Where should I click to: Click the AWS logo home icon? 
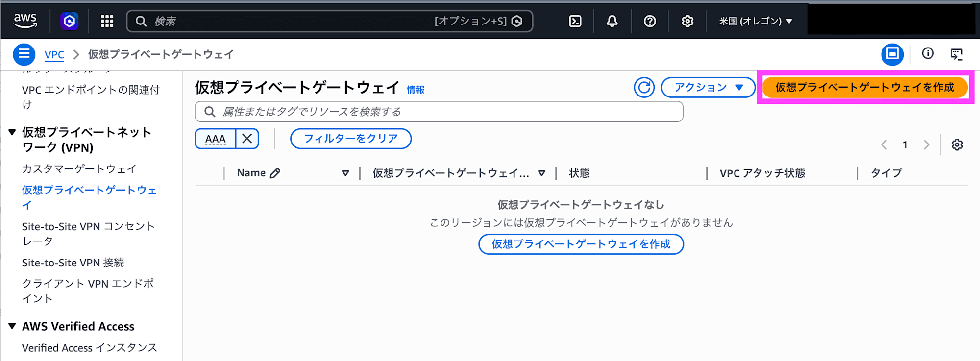tap(25, 21)
